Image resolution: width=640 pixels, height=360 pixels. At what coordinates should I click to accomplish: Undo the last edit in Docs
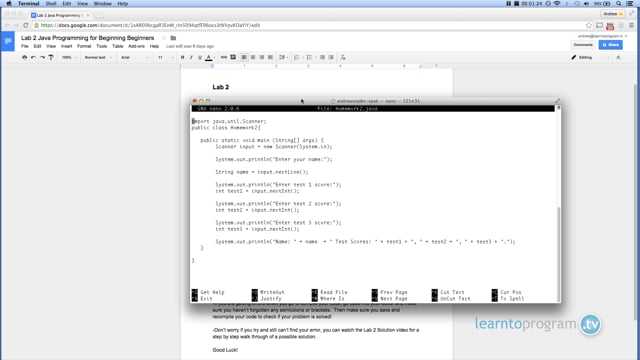click(x=33, y=58)
